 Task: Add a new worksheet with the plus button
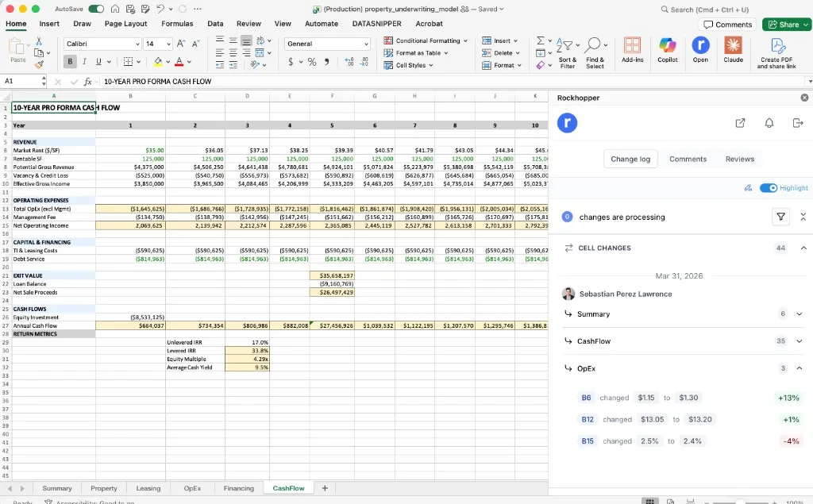325,488
